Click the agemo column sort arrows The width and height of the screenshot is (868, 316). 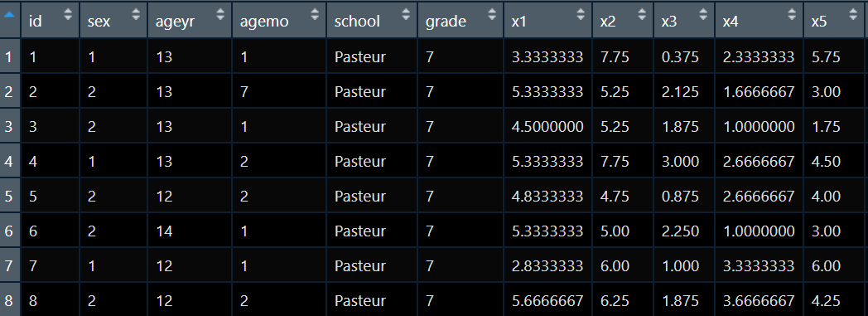[x=315, y=14]
